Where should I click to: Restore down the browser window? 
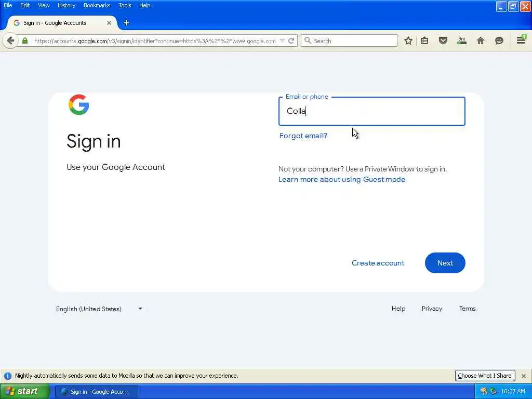tap(513, 6)
